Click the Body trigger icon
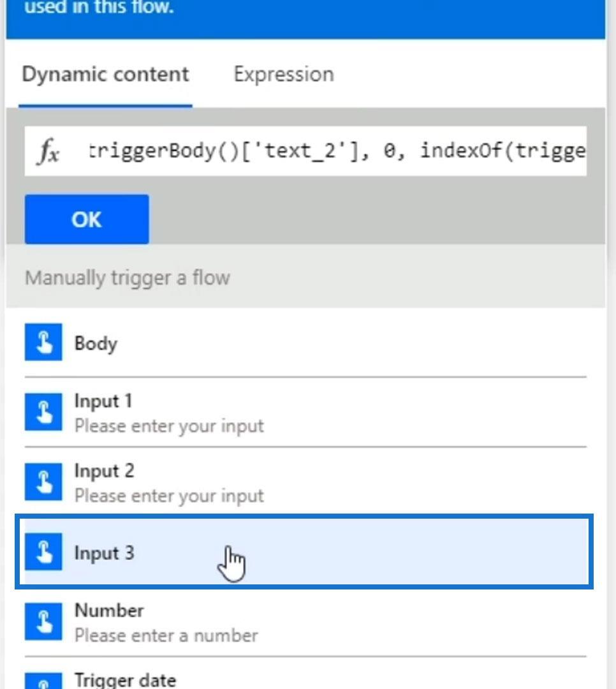616x689 pixels. click(43, 343)
